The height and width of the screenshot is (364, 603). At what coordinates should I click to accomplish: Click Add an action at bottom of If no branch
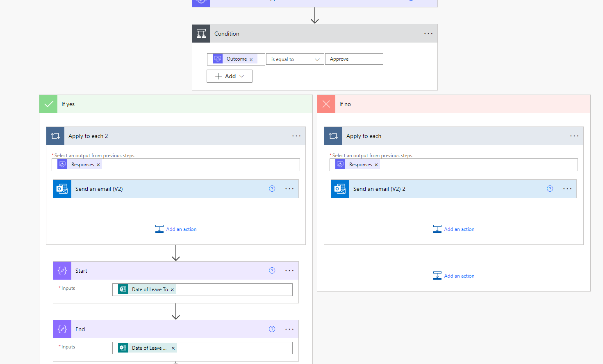(454, 276)
